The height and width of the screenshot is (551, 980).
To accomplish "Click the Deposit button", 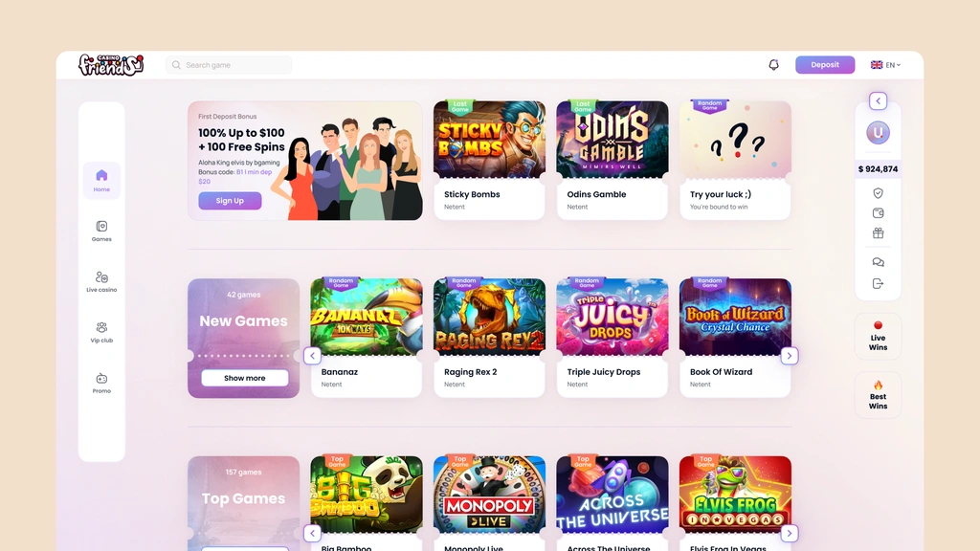I will [825, 65].
